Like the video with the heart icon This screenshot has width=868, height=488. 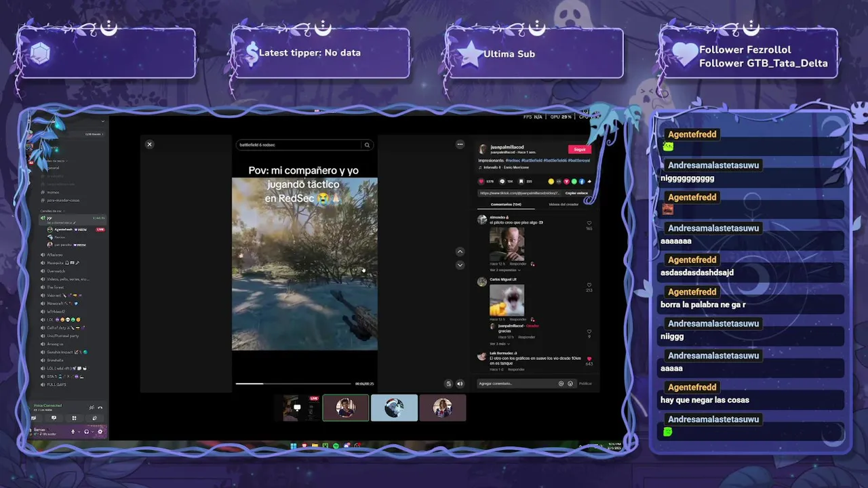[481, 182]
